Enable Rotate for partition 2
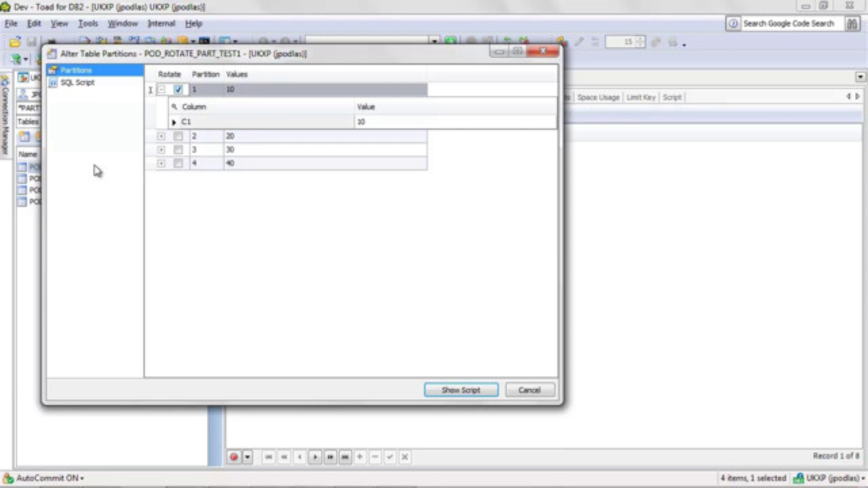This screenshot has height=488, width=868. (x=178, y=136)
